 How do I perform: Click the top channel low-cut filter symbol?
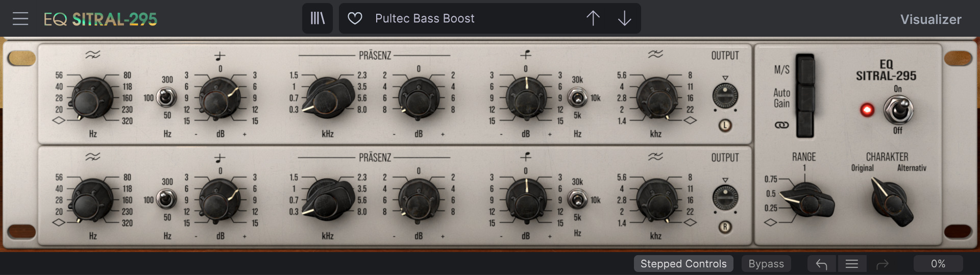pyautogui.click(x=93, y=55)
